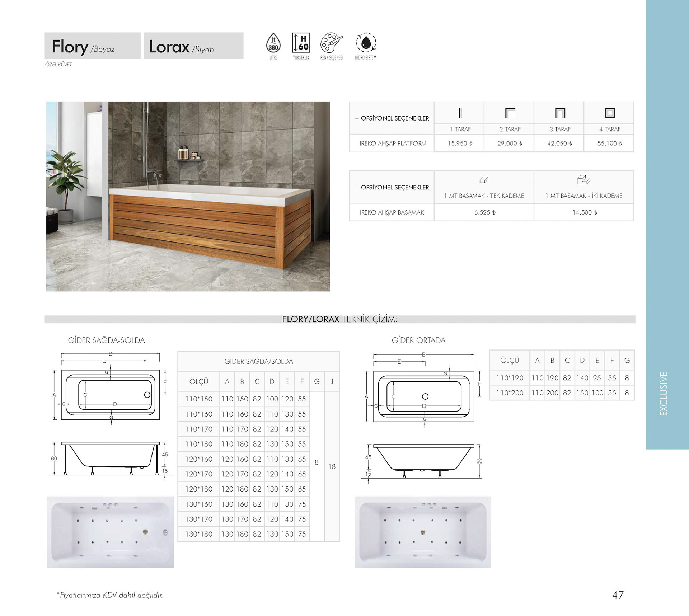This screenshot has height=616, width=689.
Task: Click the 110*200 size row label
Action: [x=510, y=393]
